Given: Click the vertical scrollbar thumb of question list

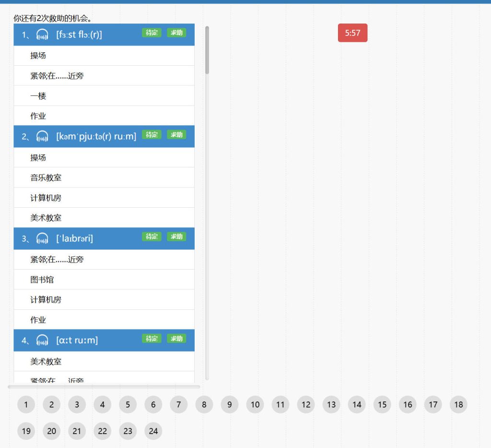Looking at the screenshot, I should point(207,50).
